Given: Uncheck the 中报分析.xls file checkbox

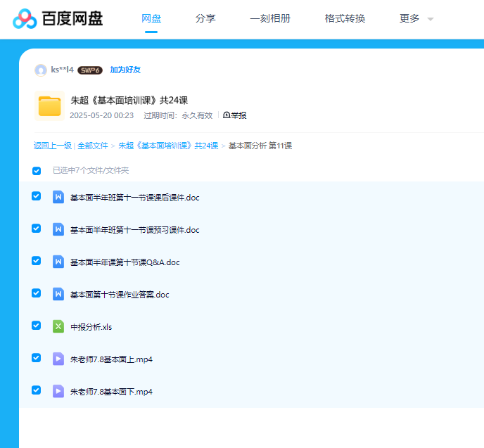Looking at the screenshot, I should [x=37, y=326].
